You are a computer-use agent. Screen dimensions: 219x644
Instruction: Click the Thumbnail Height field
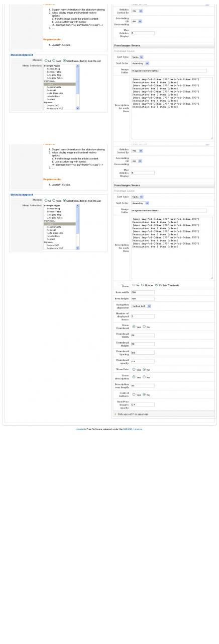[x=143, y=344]
